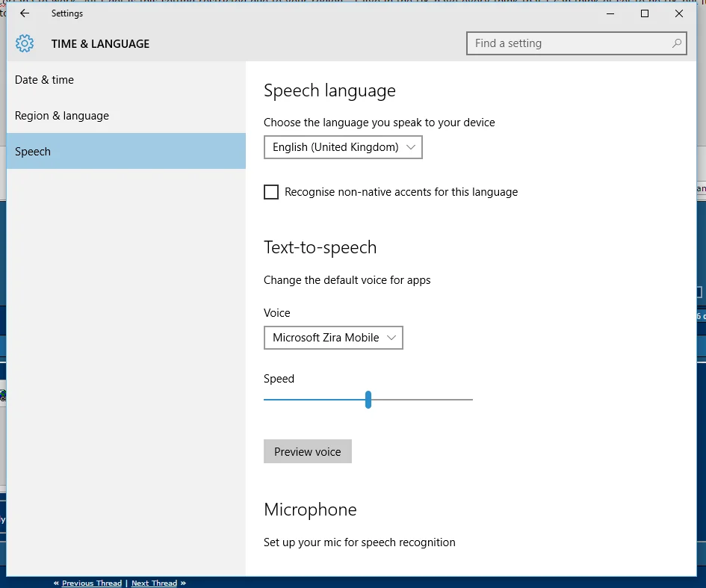Viewport: 706px width, 588px height.
Task: Click the Preview voice button
Action: [308, 451]
